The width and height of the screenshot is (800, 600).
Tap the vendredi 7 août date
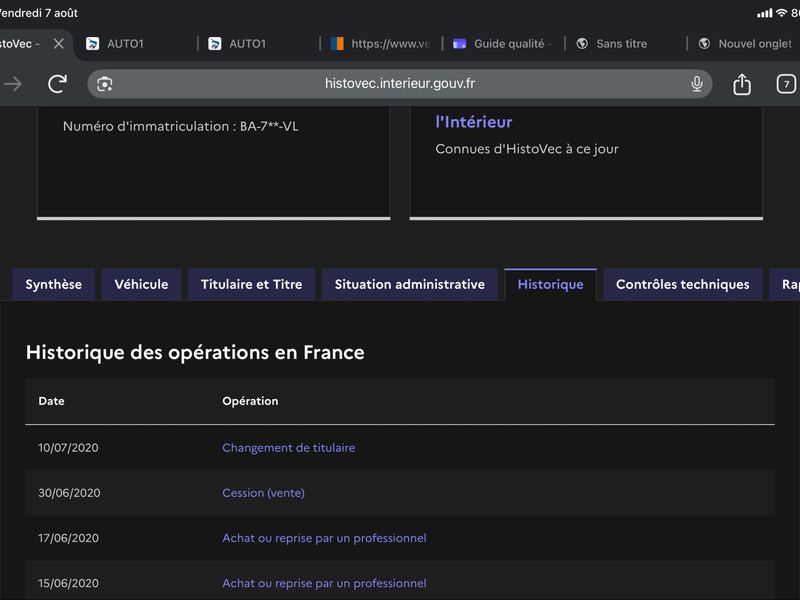39,13
